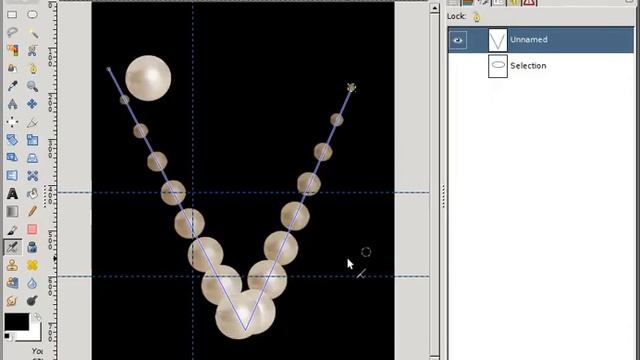Select the Smudge tool
The height and width of the screenshot is (360, 640).
(x=12, y=301)
